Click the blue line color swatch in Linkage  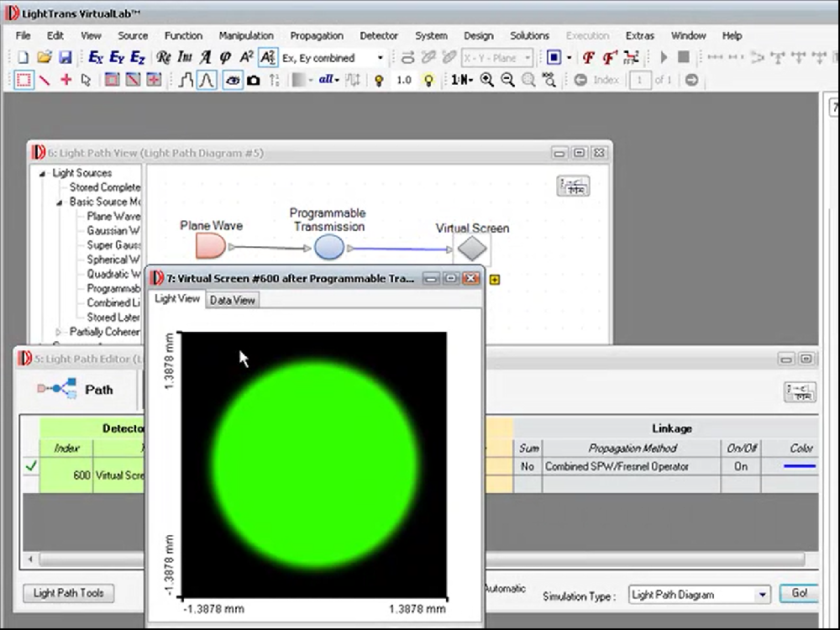pyautogui.click(x=799, y=466)
